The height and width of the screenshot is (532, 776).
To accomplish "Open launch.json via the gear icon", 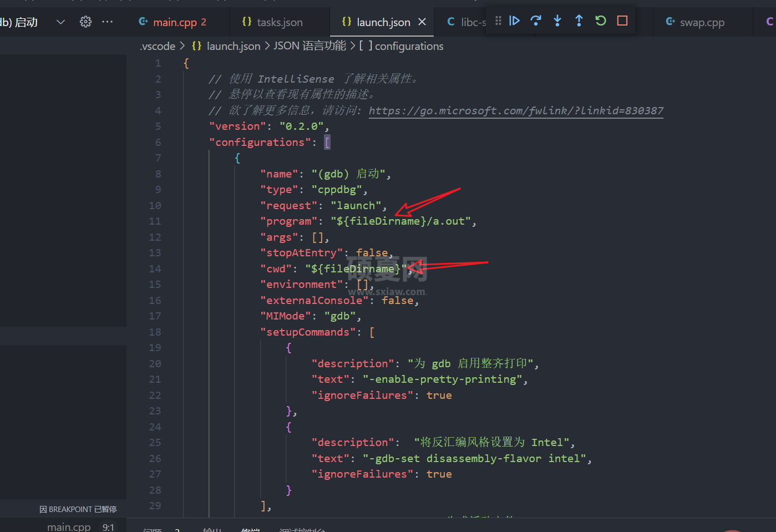I will coord(85,22).
